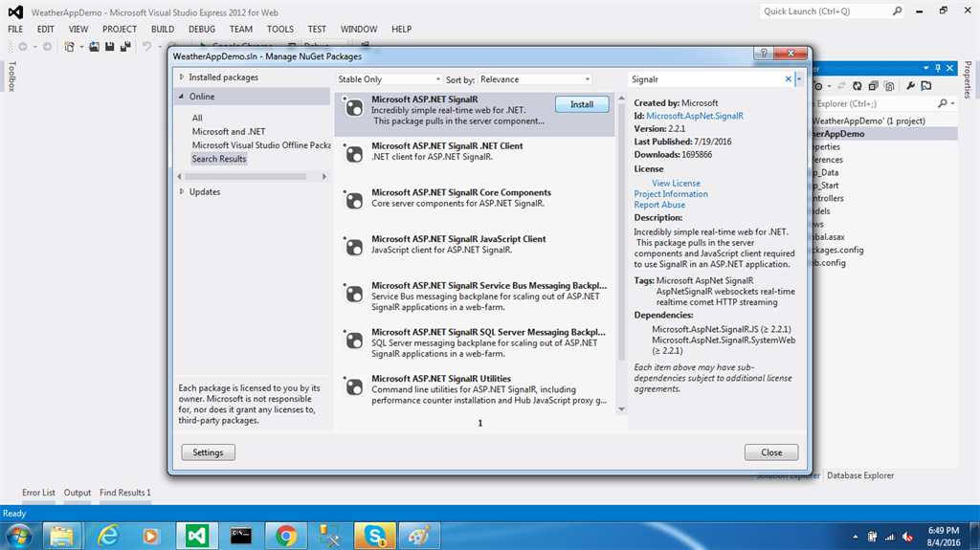Click the Refresh icon in Solution Explorer

(x=857, y=86)
